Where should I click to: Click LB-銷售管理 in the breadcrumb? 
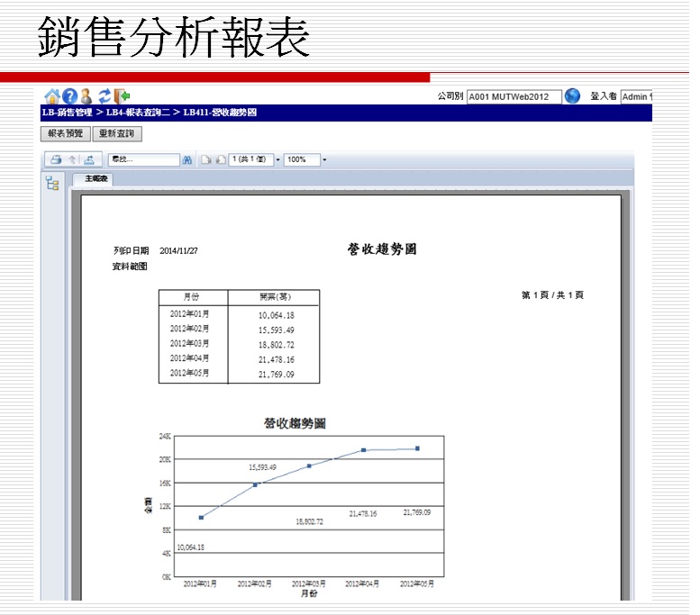click(x=67, y=113)
